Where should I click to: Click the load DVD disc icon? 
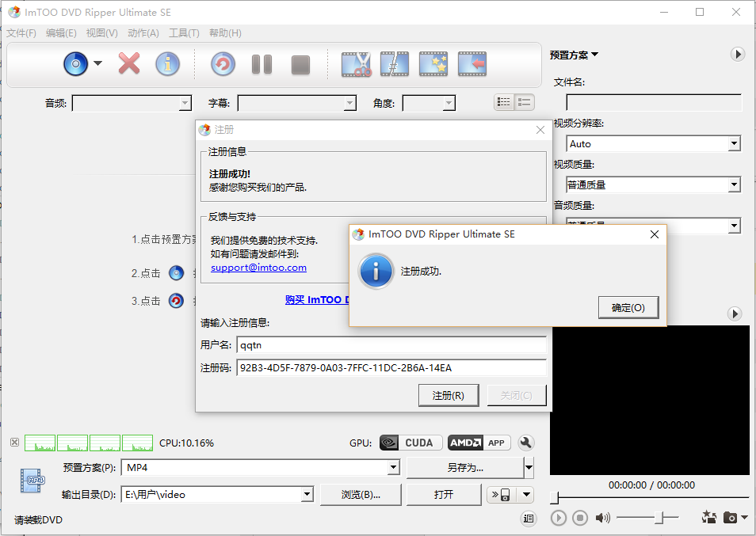tap(75, 64)
